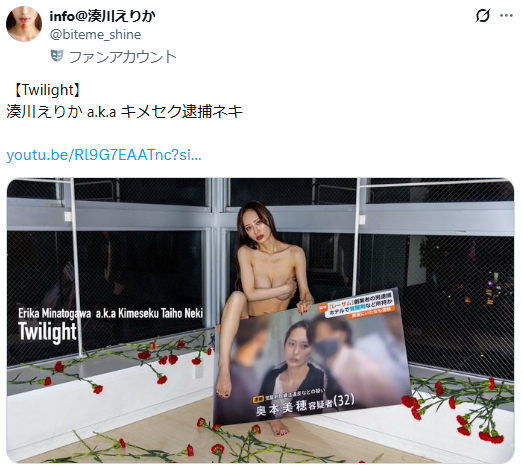
Task: Click the 【Twilight】 heading text in the tweet
Action: pos(46,90)
